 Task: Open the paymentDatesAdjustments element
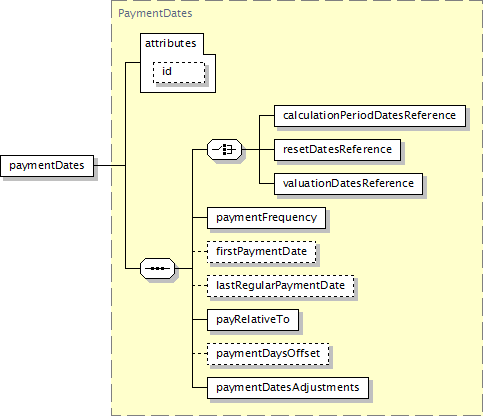pyautogui.click(x=288, y=388)
